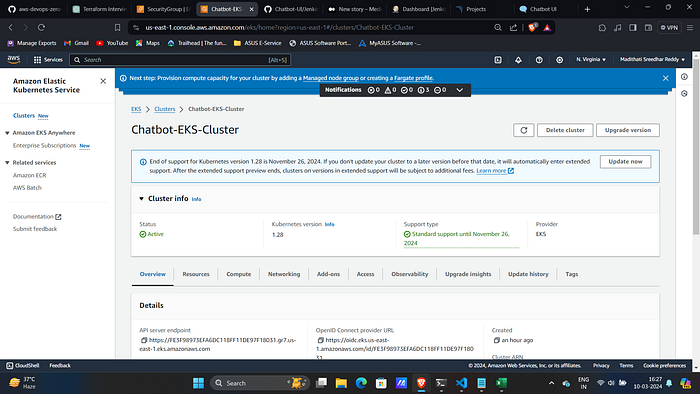Switch to the Compute tab
Screen dimensions: 700x394
[238, 274]
